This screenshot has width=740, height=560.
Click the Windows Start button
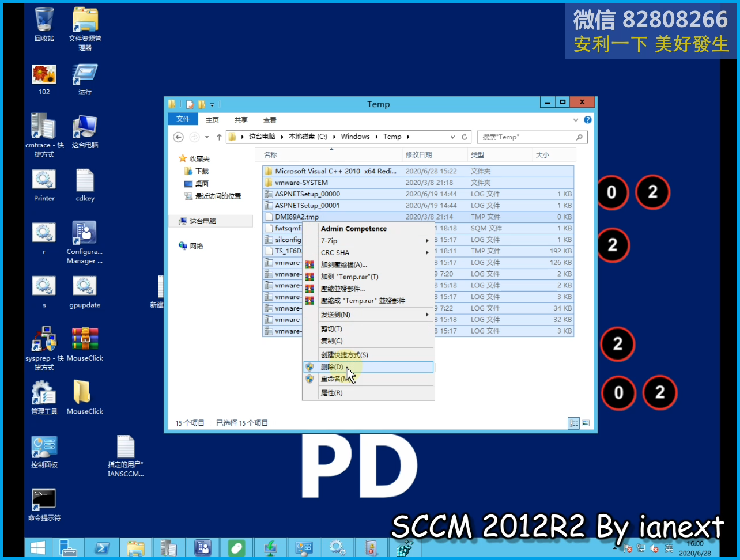click(38, 547)
